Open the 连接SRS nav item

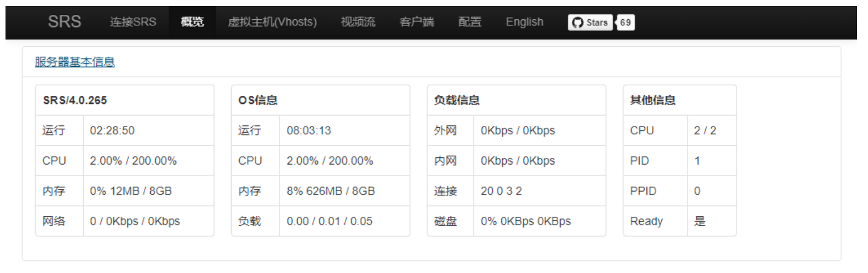click(133, 22)
